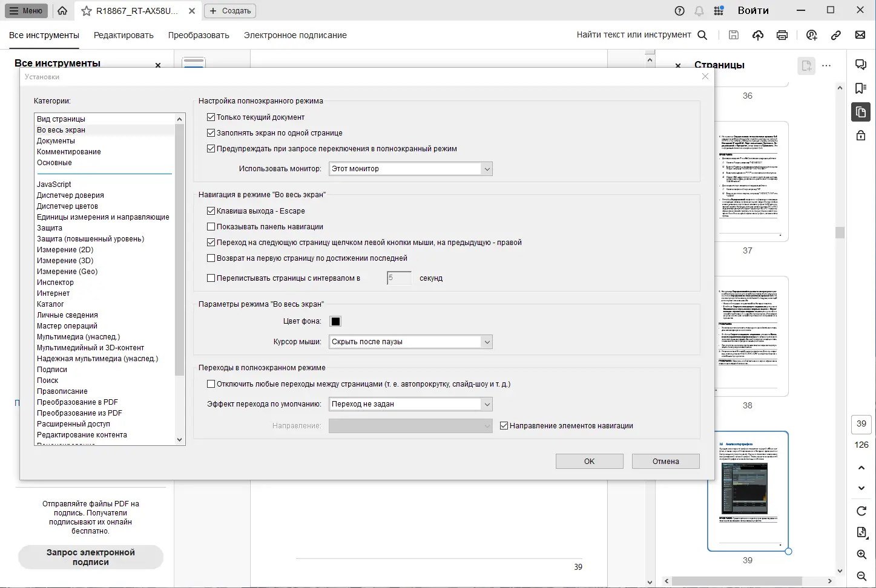Select page 37 thumbnail
The height and width of the screenshot is (588, 876).
pyautogui.click(x=748, y=181)
